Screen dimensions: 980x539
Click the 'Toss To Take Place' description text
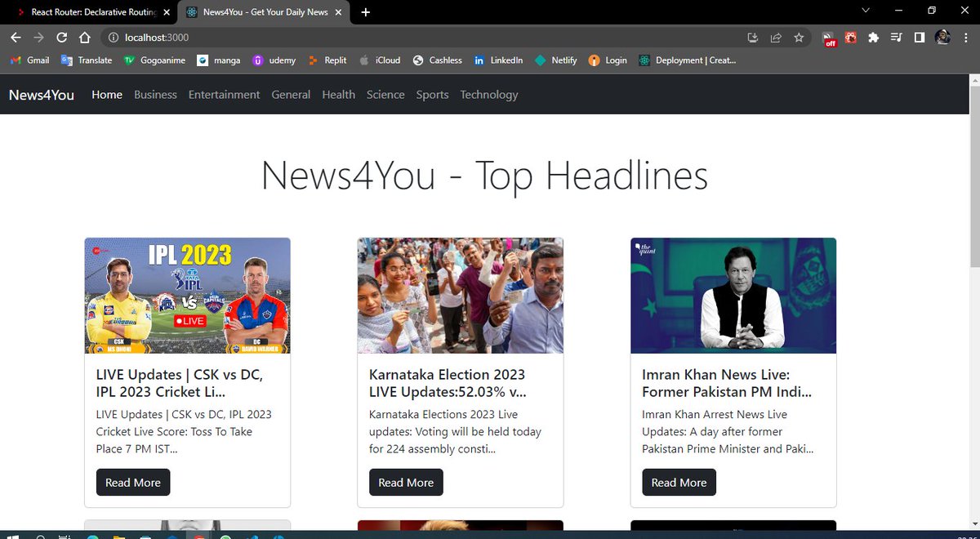click(x=184, y=432)
